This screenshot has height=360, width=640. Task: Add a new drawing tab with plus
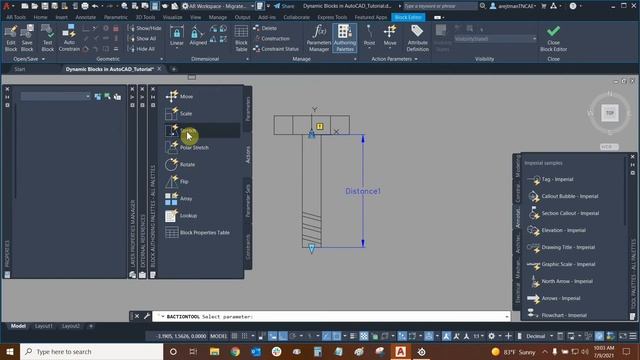tap(174, 69)
